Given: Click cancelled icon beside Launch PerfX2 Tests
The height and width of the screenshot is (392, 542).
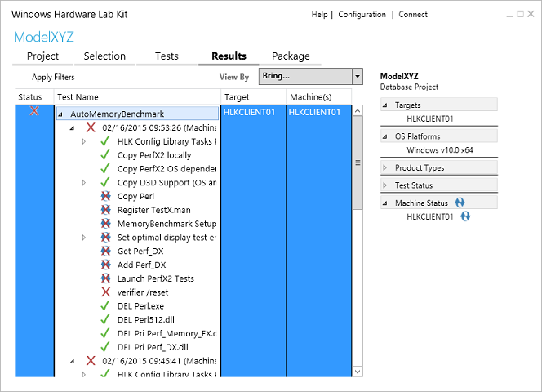Looking at the screenshot, I should pyautogui.click(x=106, y=278).
